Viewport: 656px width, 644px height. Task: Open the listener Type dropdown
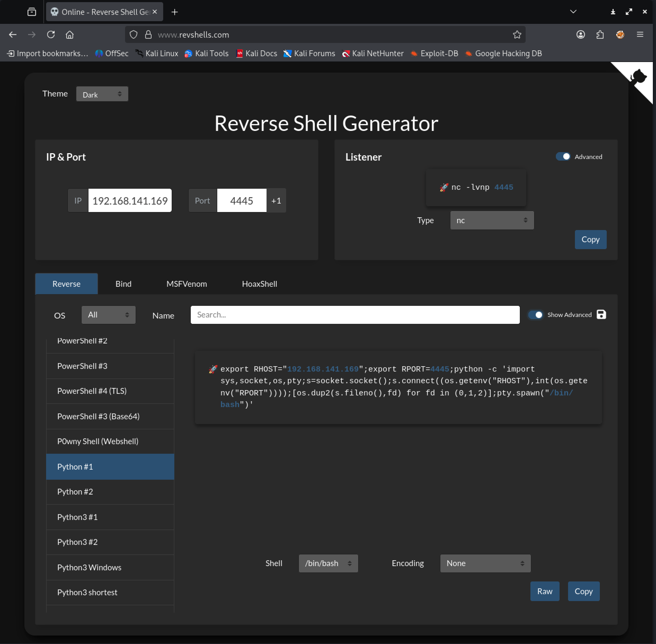[x=492, y=220]
